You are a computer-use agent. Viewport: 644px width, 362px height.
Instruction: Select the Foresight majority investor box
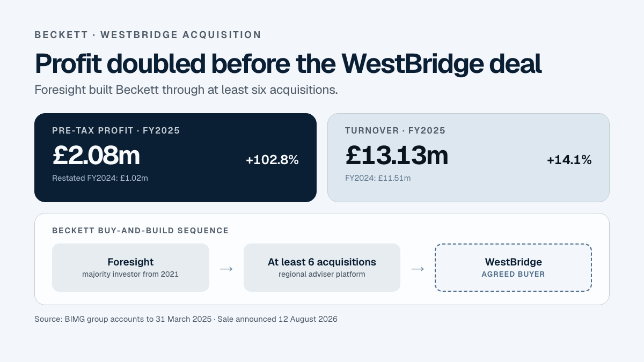tap(130, 268)
